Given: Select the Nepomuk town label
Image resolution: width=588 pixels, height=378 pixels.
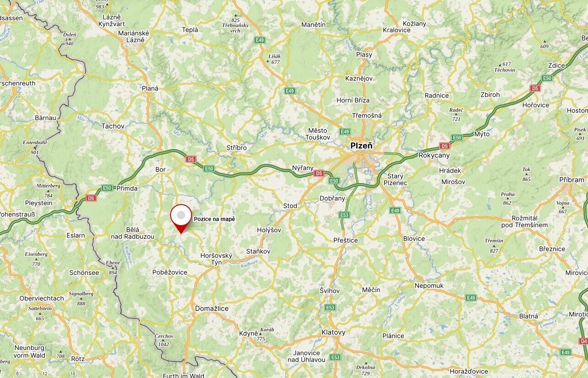Looking at the screenshot, I should [429, 286].
